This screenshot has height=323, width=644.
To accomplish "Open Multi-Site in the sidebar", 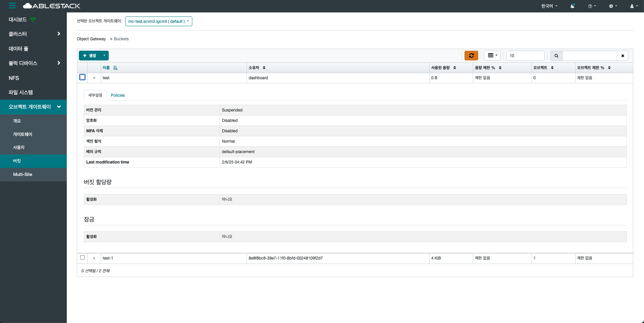I will click(x=22, y=174).
